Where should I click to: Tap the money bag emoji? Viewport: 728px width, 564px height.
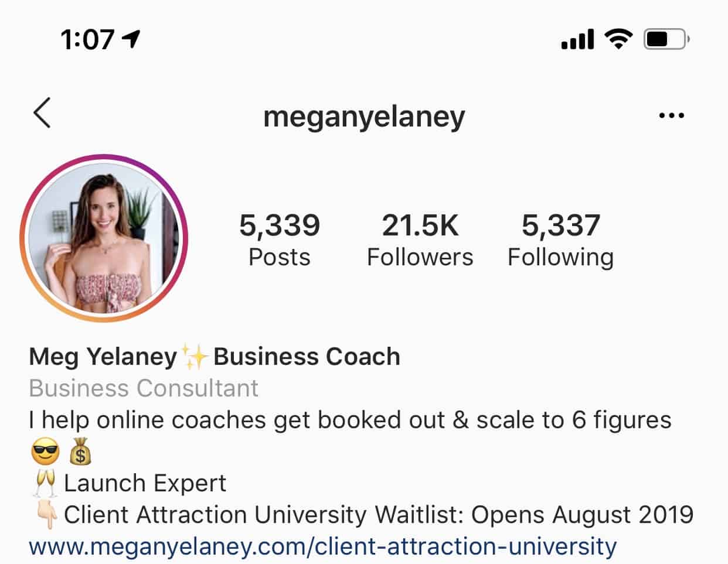[81, 452]
